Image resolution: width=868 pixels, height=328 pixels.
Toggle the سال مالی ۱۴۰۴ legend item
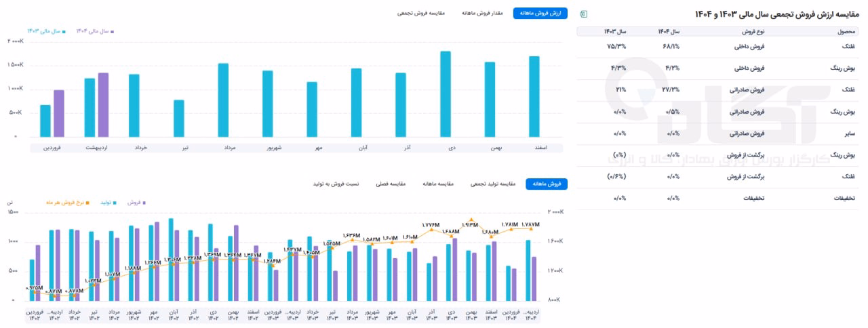(x=95, y=31)
